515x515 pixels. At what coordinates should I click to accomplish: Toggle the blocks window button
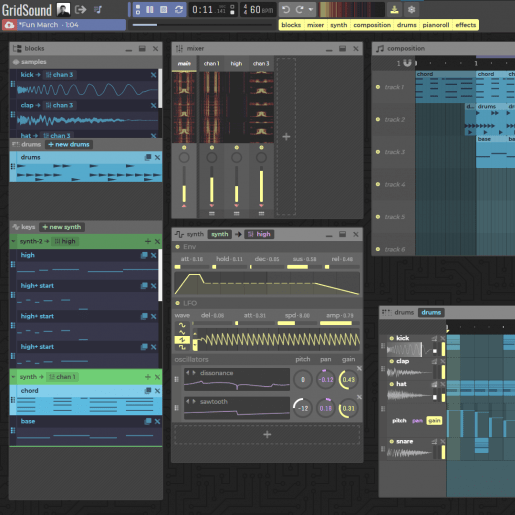[x=291, y=25]
